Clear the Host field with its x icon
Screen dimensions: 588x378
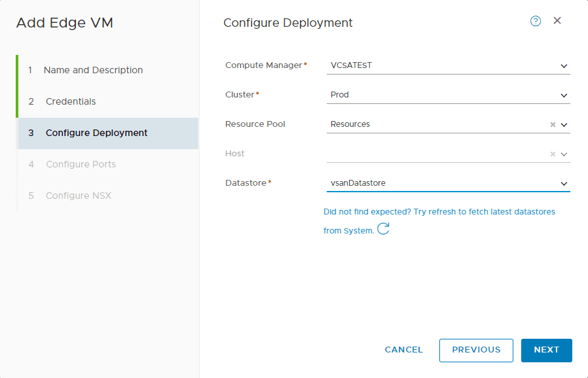click(552, 154)
